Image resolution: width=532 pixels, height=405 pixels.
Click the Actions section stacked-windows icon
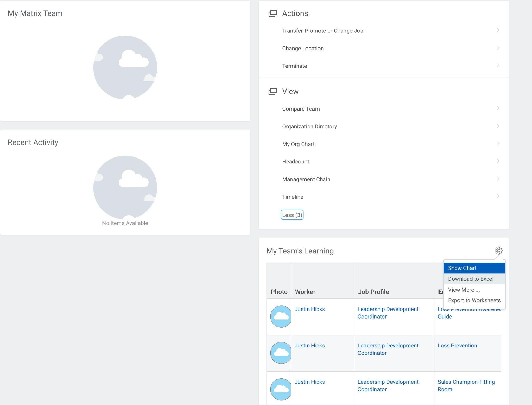[x=272, y=13]
